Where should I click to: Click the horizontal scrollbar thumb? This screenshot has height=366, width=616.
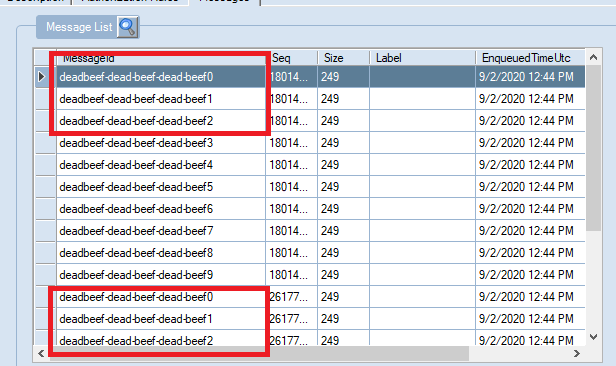[x=259, y=353]
